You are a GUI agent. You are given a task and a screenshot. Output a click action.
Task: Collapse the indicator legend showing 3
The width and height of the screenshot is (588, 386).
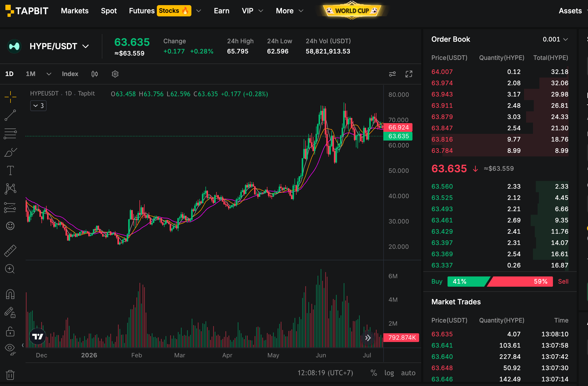pos(38,106)
